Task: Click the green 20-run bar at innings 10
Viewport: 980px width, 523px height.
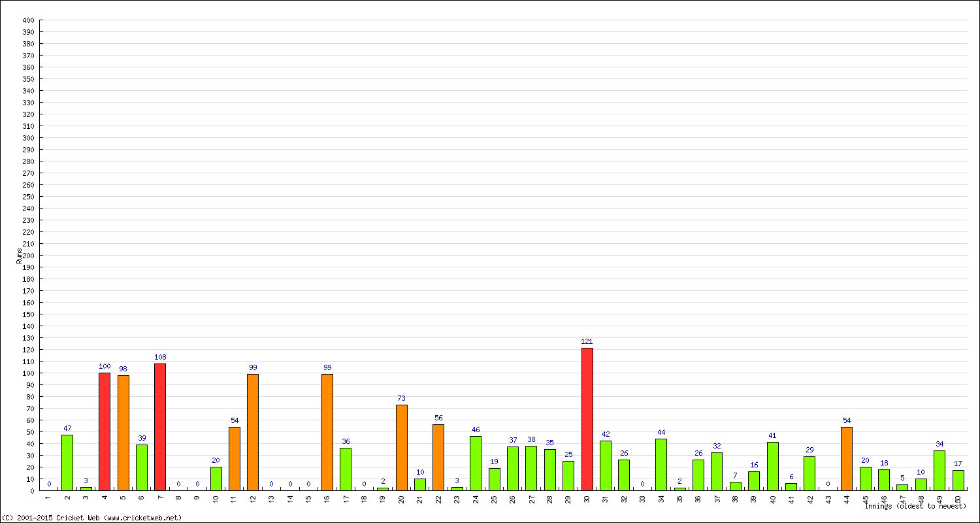Action: (216, 479)
